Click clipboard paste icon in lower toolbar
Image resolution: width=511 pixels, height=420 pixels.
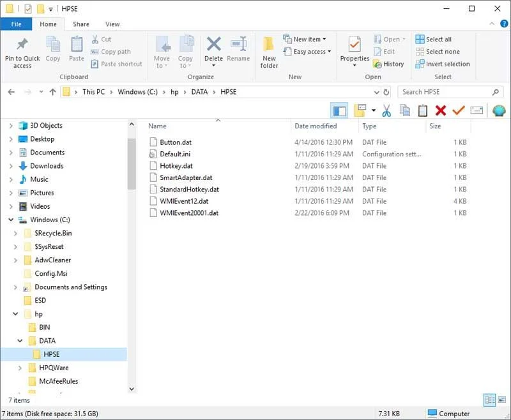point(423,110)
